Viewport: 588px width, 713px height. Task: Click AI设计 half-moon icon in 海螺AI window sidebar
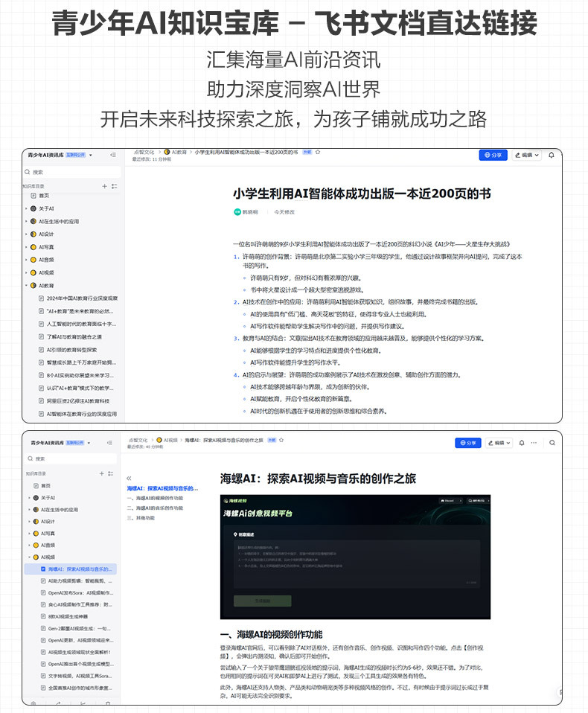[x=36, y=522]
